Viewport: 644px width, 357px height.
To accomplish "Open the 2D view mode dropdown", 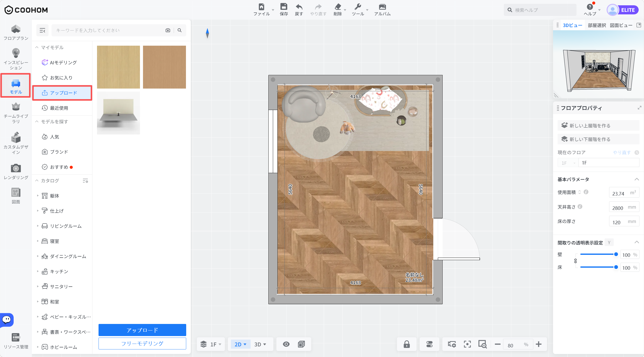I will point(240,344).
